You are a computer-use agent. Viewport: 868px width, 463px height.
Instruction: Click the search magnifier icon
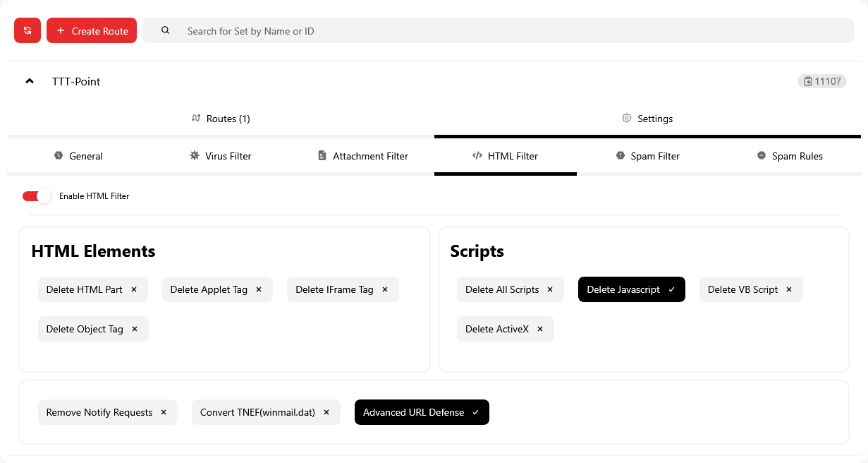[165, 30]
